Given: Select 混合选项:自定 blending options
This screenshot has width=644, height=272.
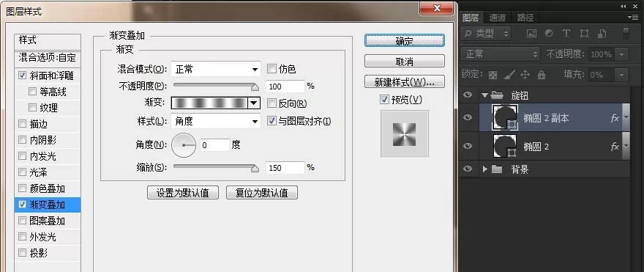Looking at the screenshot, I should (48, 58).
